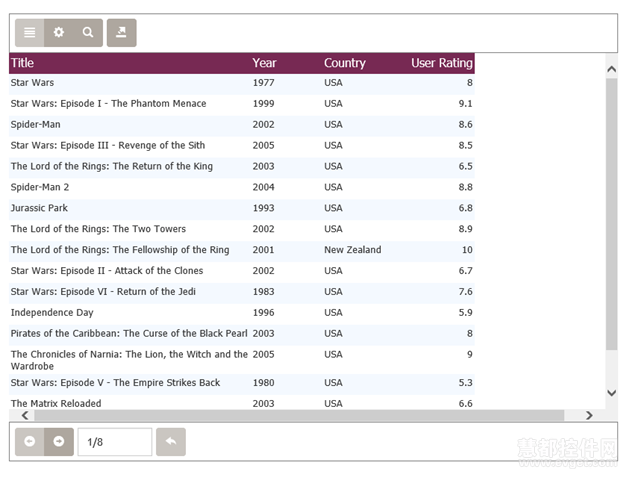Go to next page arrow button
This screenshot has height=480, width=630.
[x=59, y=442]
